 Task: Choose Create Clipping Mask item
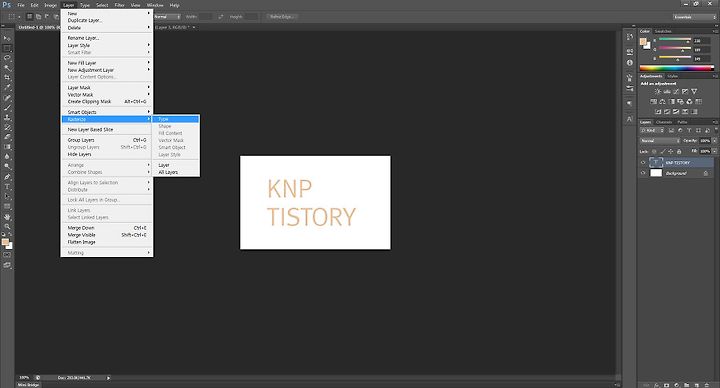coord(107,101)
